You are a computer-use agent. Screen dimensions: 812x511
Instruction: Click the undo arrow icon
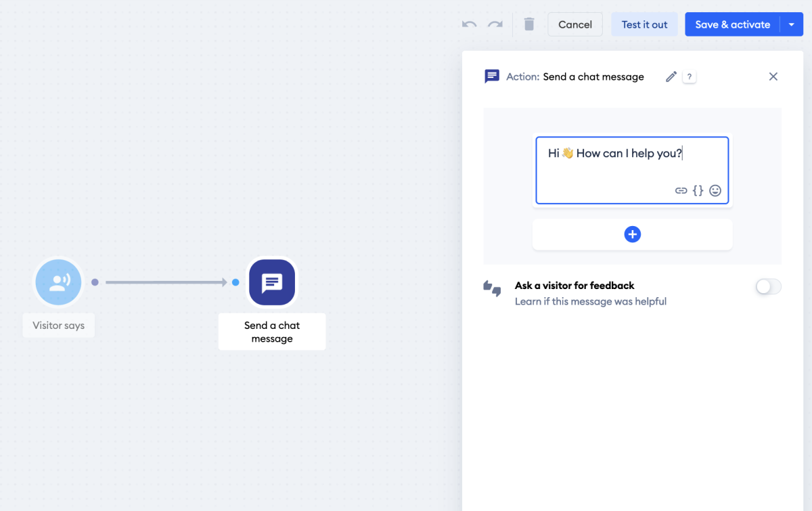(468, 24)
